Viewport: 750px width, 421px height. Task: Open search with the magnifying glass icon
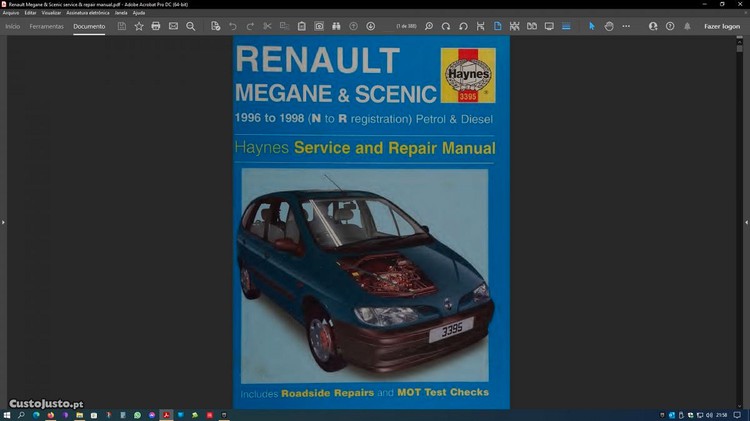pos(191,26)
